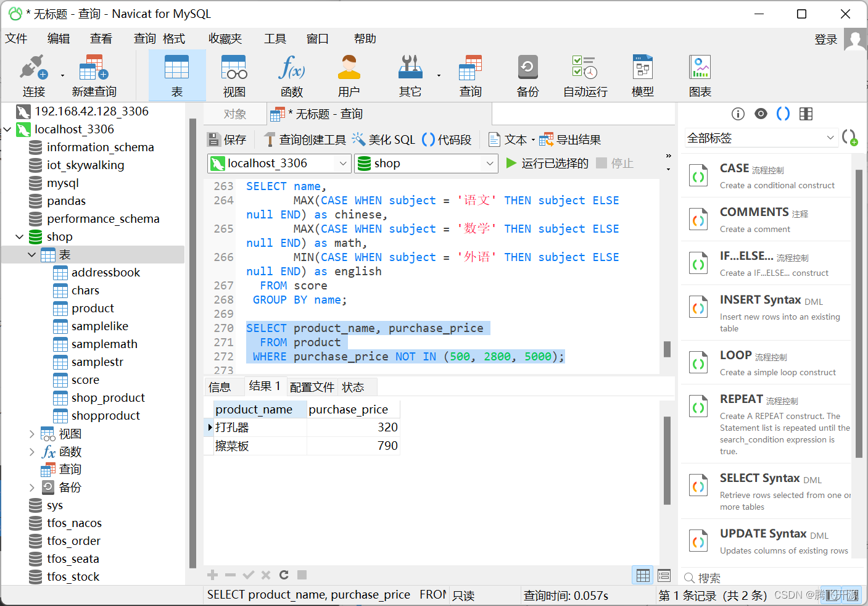Open the View (视图) toolbar icon
This screenshot has height=606, width=868.
[234, 76]
